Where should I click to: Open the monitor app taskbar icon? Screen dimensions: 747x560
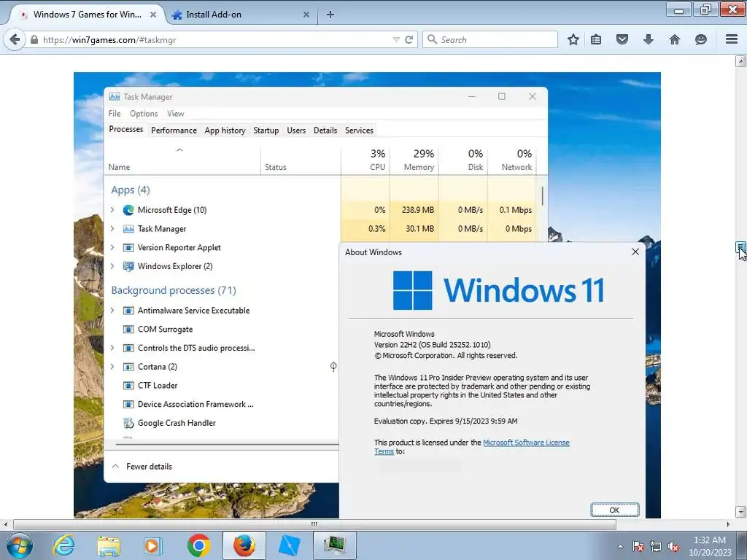(x=334, y=545)
